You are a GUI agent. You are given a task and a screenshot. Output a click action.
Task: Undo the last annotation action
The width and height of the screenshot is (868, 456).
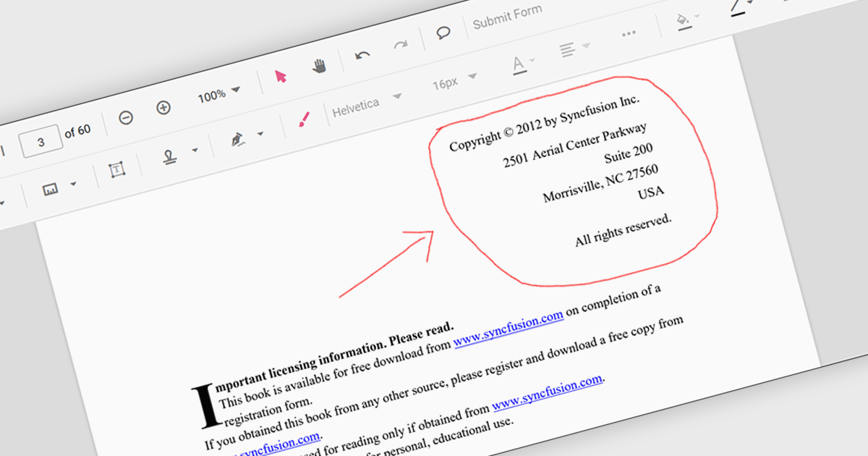coord(363,55)
